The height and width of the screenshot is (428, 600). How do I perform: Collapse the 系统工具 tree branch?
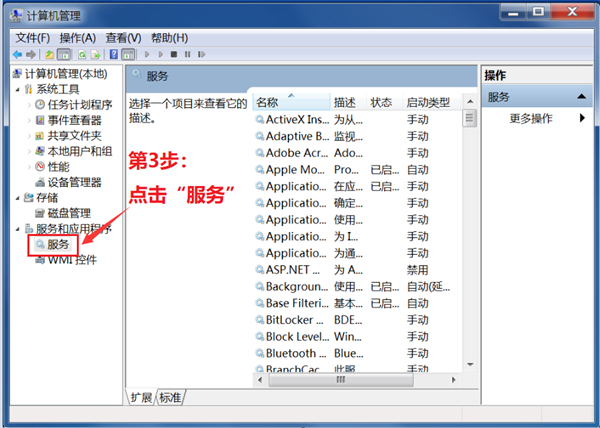coord(18,90)
